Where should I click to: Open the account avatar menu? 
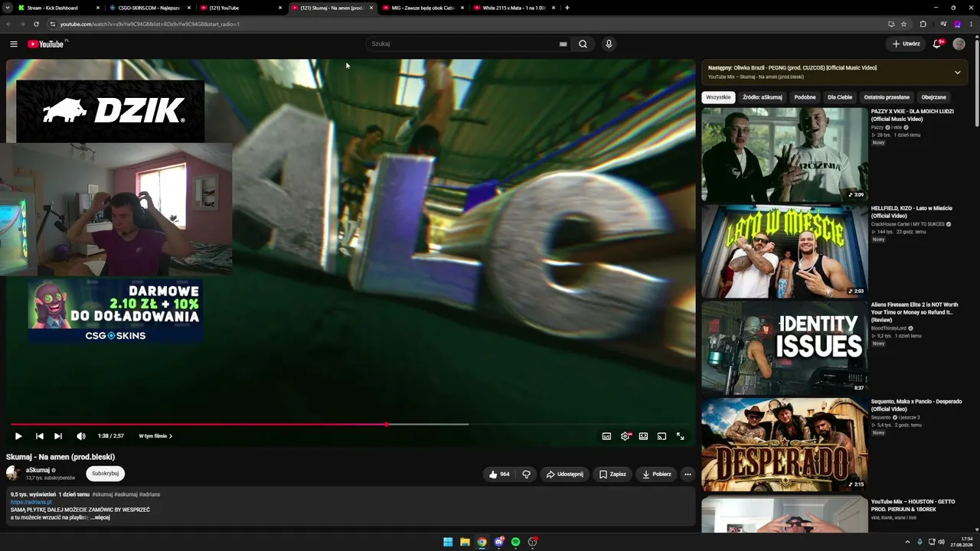coord(959,44)
